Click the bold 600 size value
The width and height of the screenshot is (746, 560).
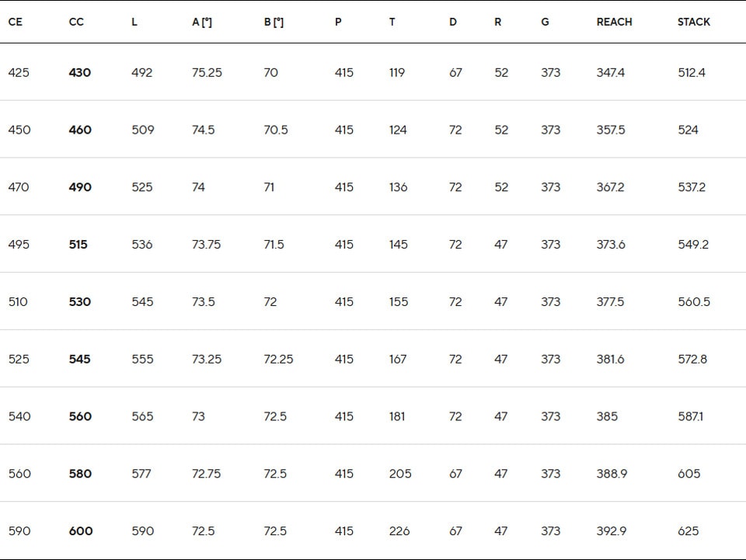tap(80, 531)
